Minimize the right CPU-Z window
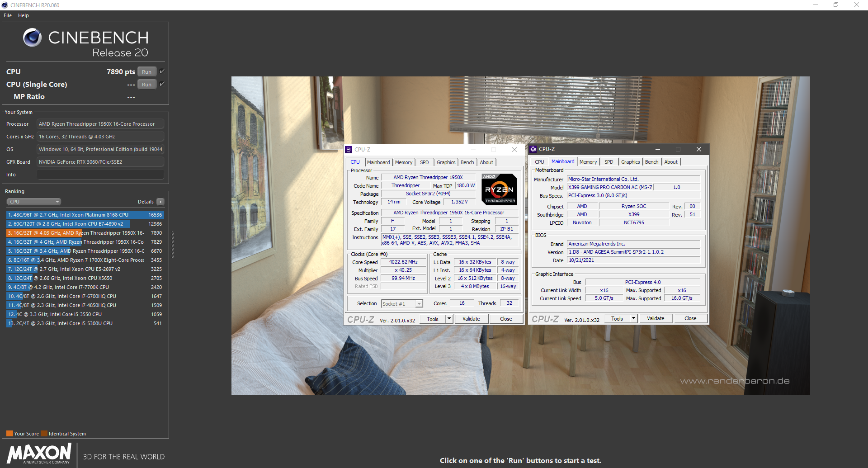868x468 pixels. [658, 149]
